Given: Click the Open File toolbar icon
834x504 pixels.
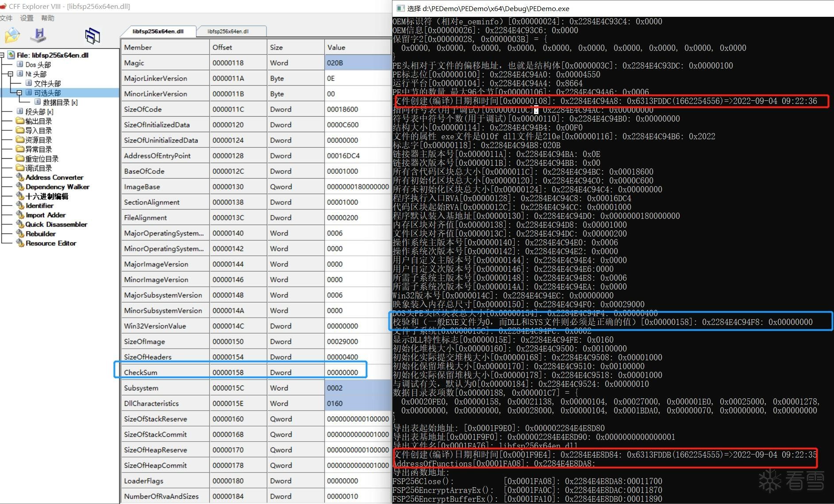Looking at the screenshot, I should (x=12, y=35).
